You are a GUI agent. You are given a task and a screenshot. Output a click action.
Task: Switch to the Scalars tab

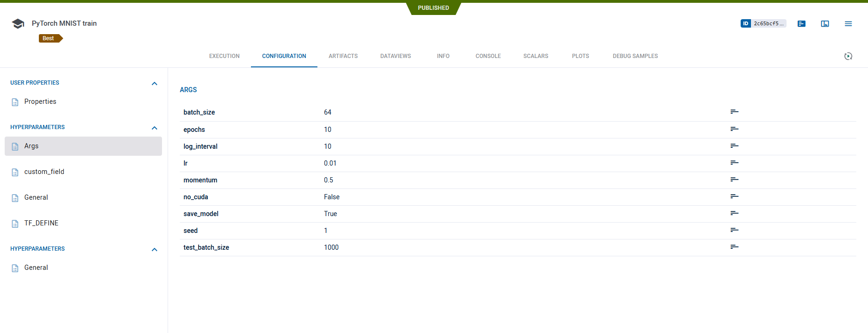536,56
